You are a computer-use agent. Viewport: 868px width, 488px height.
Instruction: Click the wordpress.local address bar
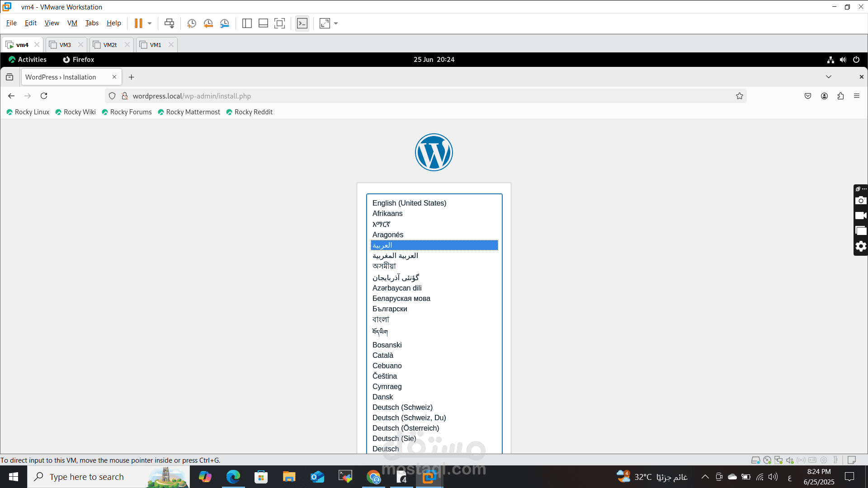tap(425, 96)
